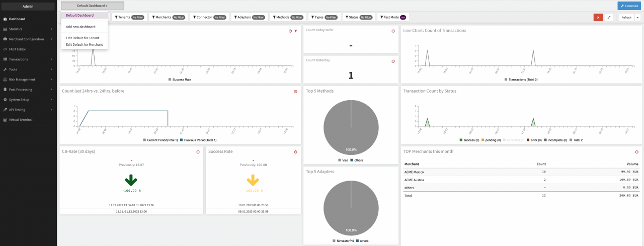This screenshot has height=246, width=644.
Task: Click the fullscreen expand arrows icon
Action: (x=609, y=17)
